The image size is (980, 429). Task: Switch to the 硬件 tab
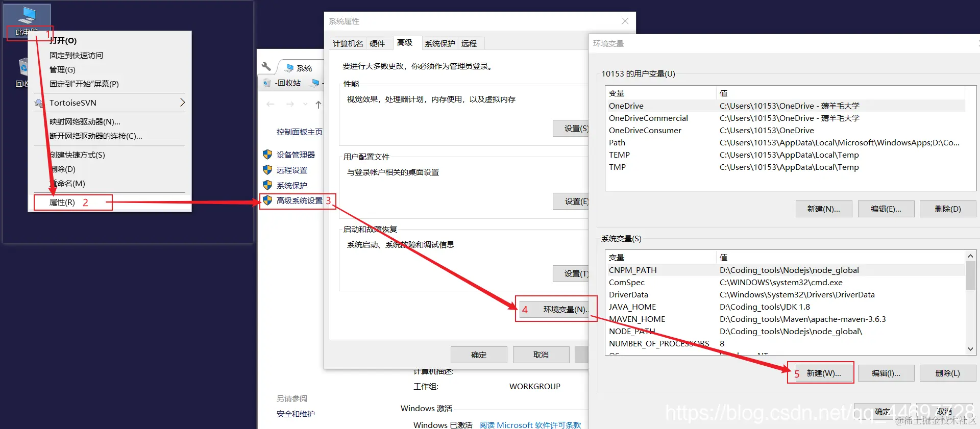click(x=377, y=43)
